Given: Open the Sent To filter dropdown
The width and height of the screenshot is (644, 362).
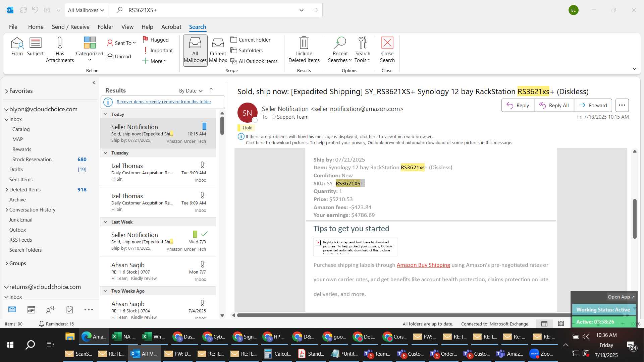Looking at the screenshot, I should coord(121,43).
